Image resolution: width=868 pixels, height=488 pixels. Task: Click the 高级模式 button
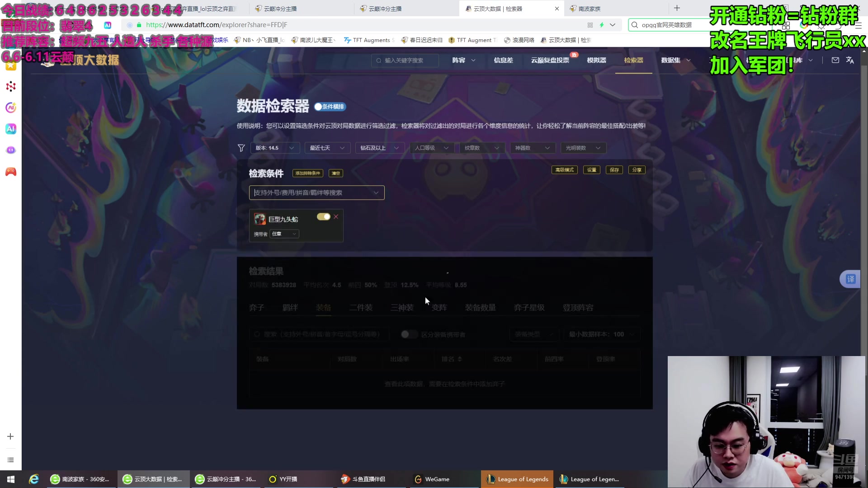pos(564,170)
